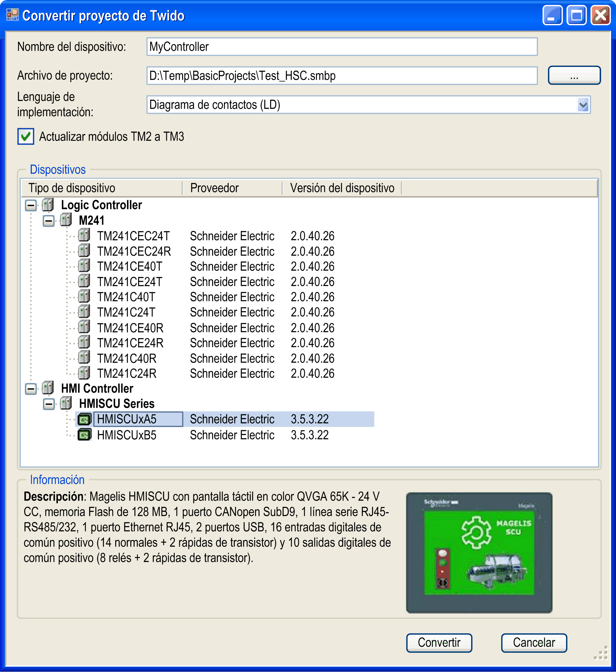
Task: Click Schneider Electric in the TM241C24R row
Action: coord(232,374)
